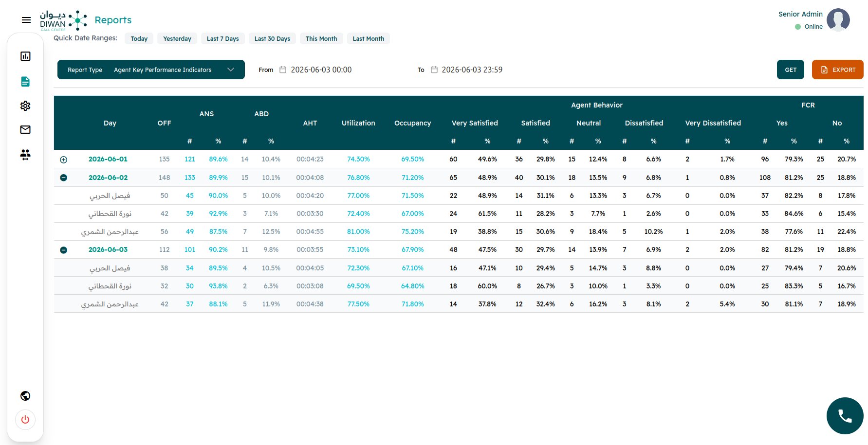868x445 pixels.
Task: Click ANS percent 93.8%
Action: click(x=218, y=286)
